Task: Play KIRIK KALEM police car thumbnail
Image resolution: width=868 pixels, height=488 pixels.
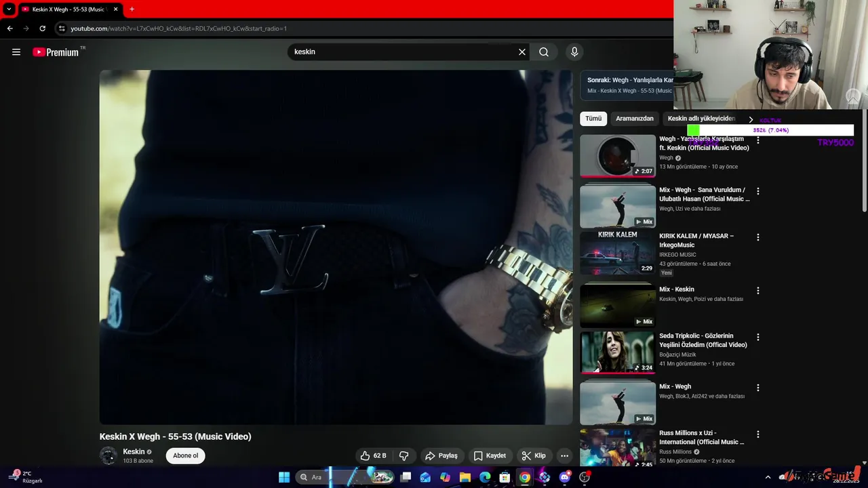Action: (618, 253)
